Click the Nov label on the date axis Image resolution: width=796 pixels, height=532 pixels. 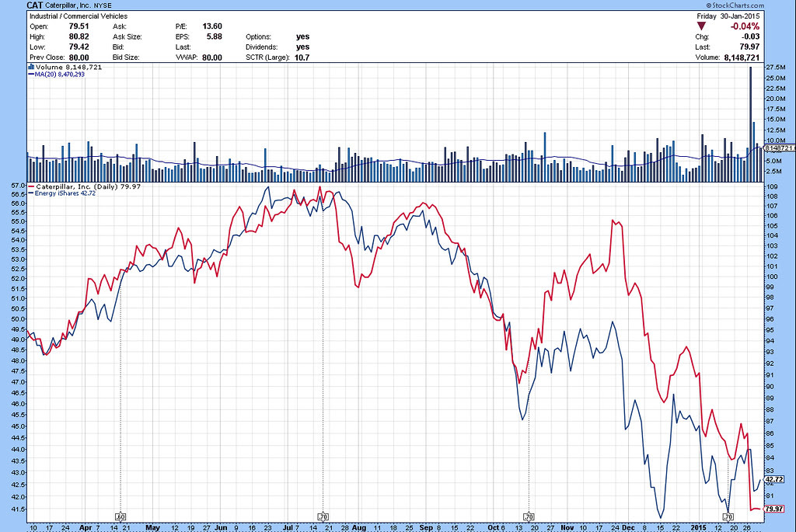(x=567, y=527)
